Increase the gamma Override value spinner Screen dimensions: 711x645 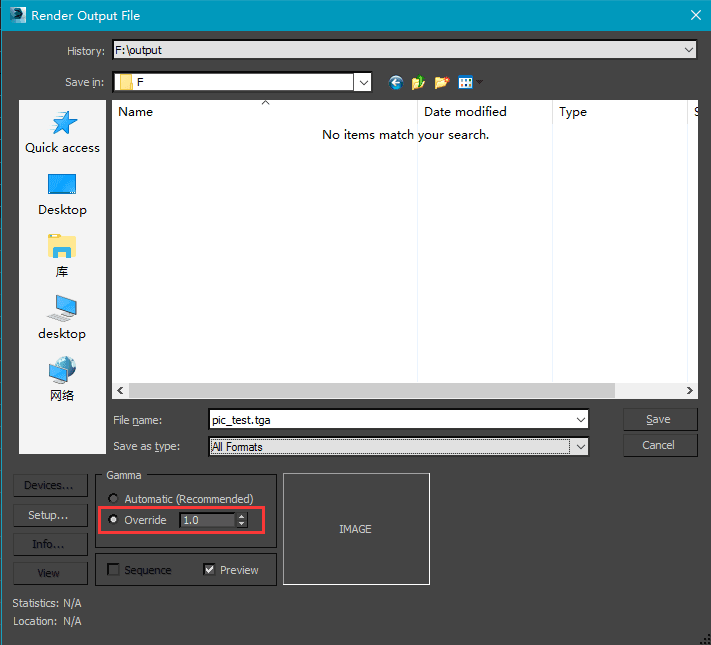(x=241, y=516)
